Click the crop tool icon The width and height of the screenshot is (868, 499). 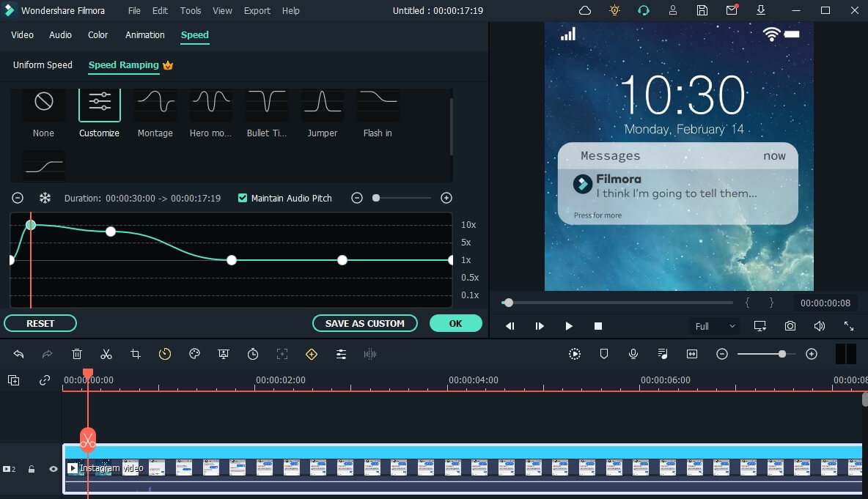[136, 354]
